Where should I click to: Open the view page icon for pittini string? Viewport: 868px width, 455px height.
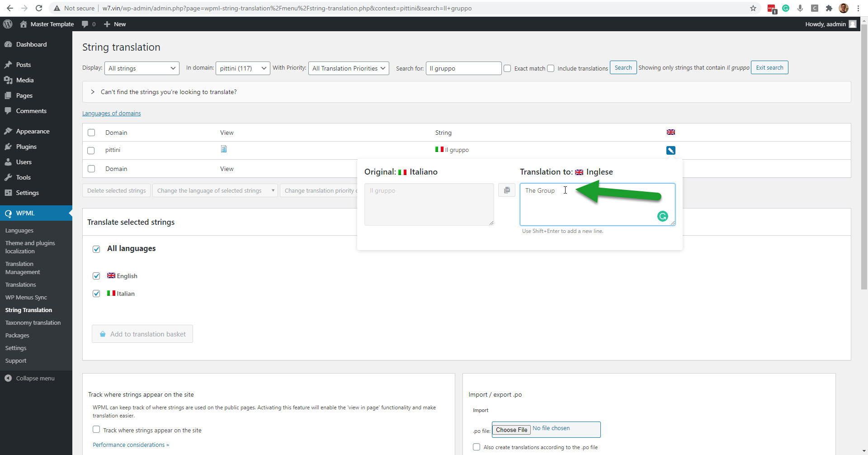click(224, 149)
